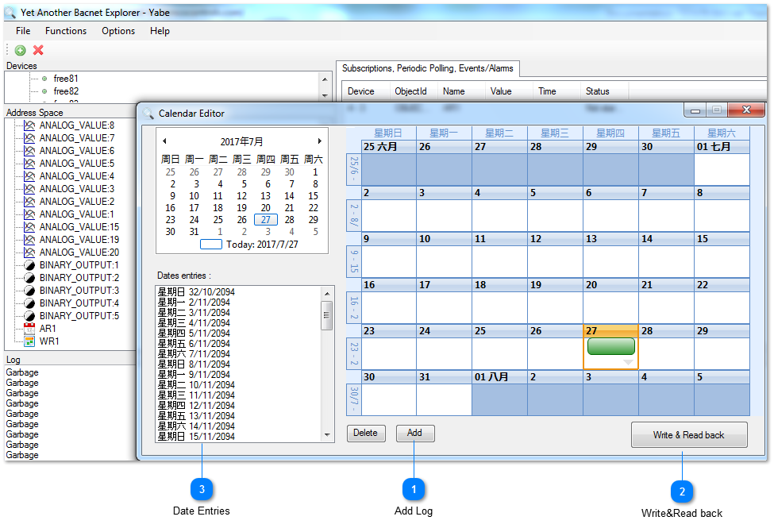Click the 23 - 2 week row header
Viewport: 774px width, 532px height.
(354, 353)
